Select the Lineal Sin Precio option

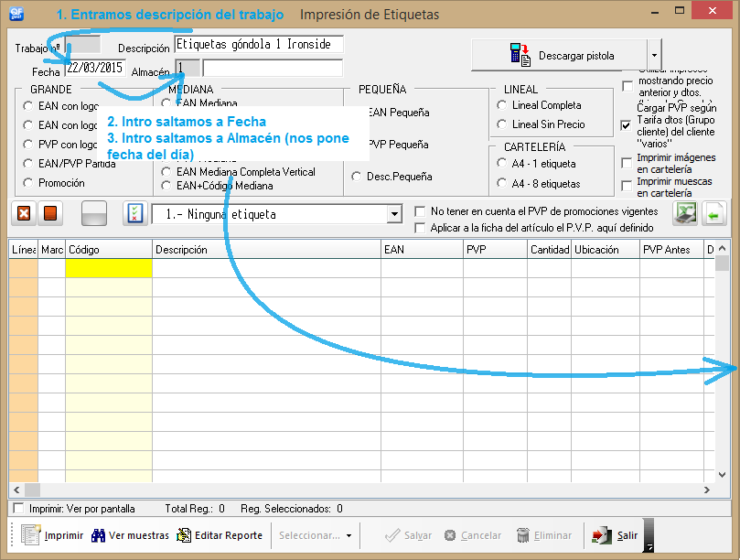point(501,124)
